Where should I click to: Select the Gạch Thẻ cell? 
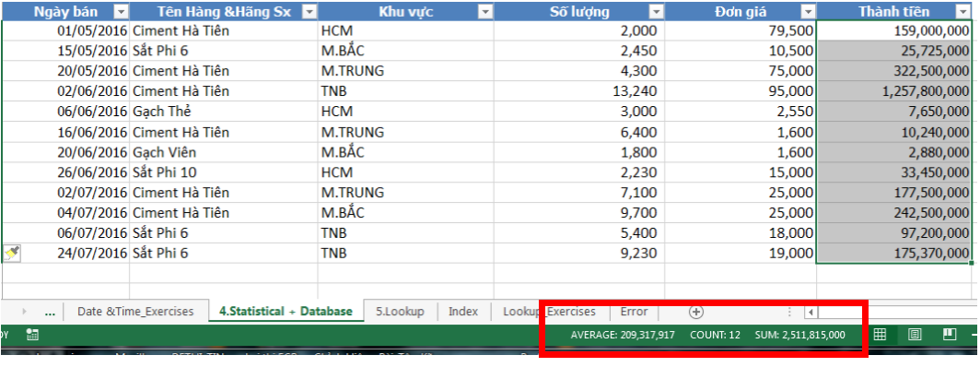point(224,112)
